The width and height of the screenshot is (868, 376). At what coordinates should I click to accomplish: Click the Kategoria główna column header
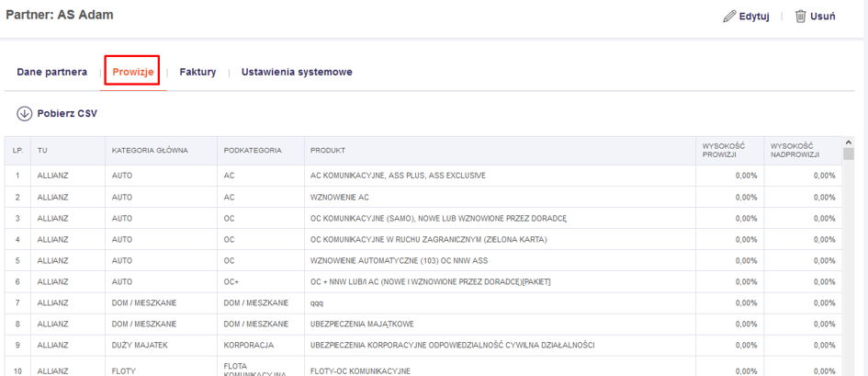click(150, 151)
